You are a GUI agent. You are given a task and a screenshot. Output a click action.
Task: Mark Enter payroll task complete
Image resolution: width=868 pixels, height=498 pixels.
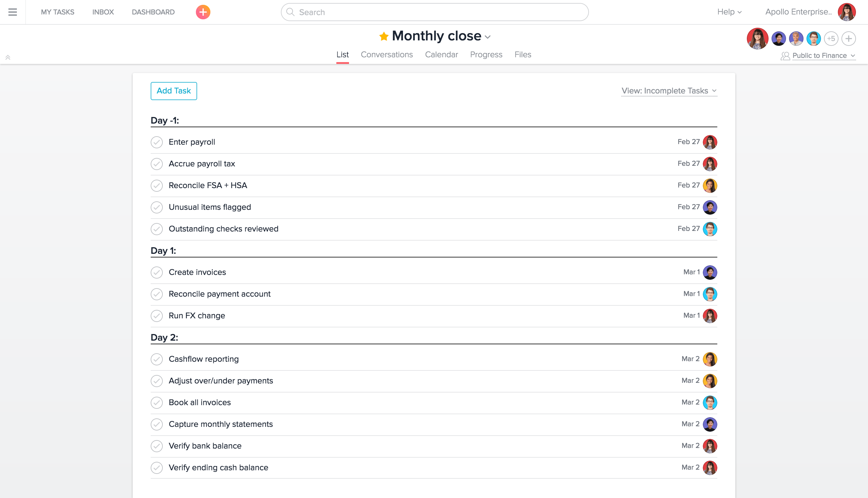157,142
